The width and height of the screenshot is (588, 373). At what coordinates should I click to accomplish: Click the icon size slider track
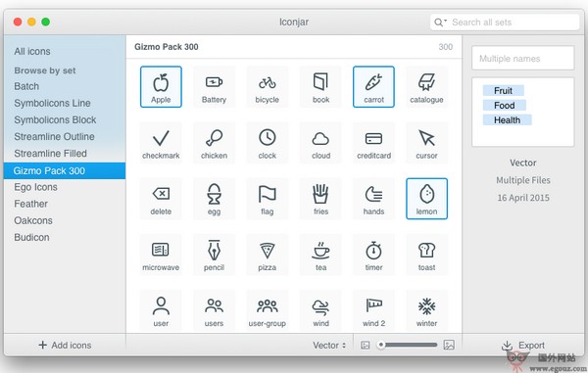pos(408,345)
